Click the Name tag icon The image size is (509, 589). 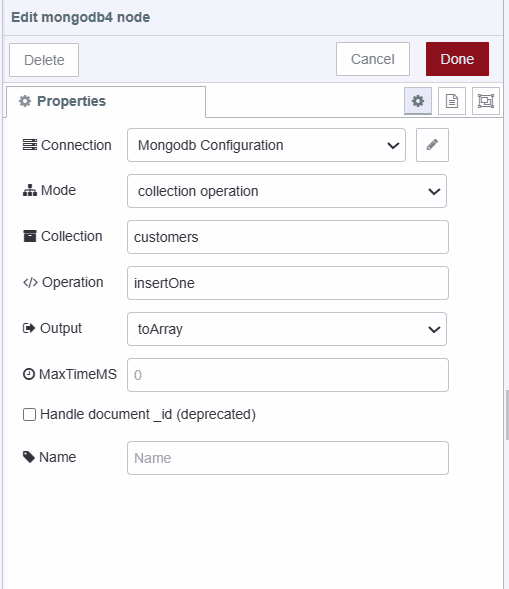29,457
